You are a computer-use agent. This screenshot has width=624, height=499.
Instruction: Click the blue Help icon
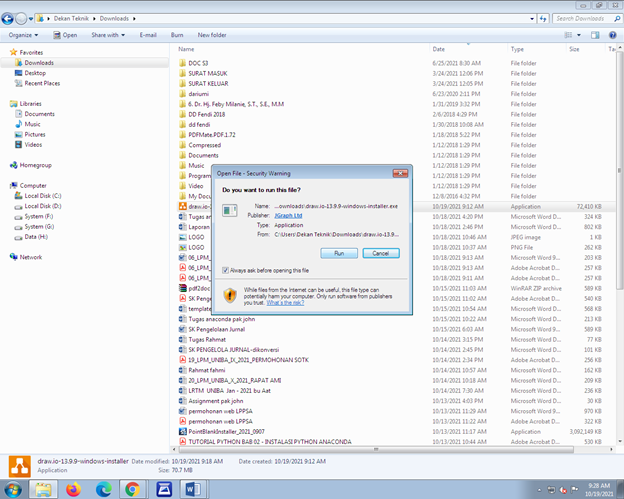(612, 35)
